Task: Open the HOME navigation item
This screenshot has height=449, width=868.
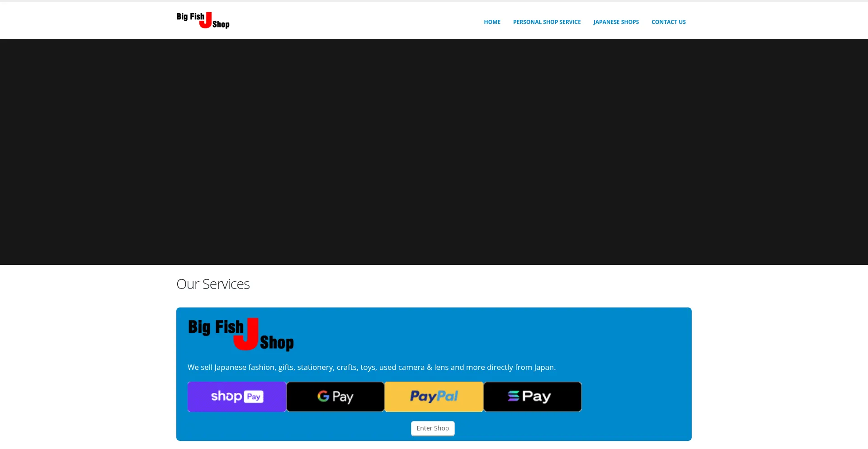Action: 492,22
